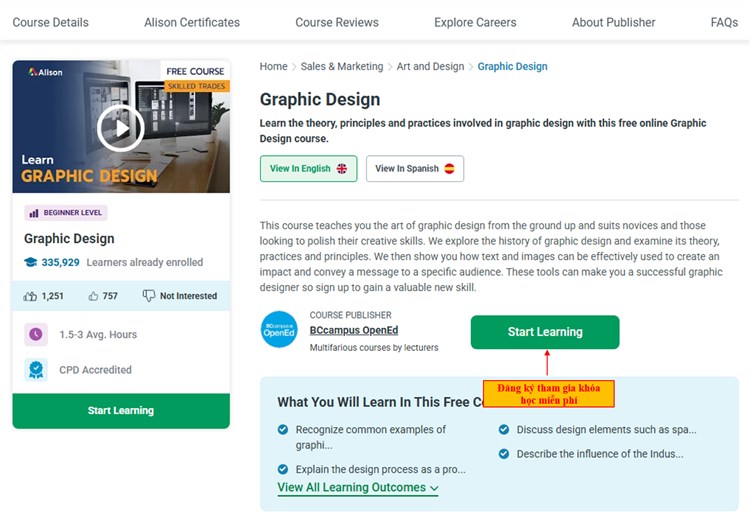Image resolution: width=750 pixels, height=515 pixels.
Task: Click the Not Interested icon
Action: pyautogui.click(x=149, y=296)
